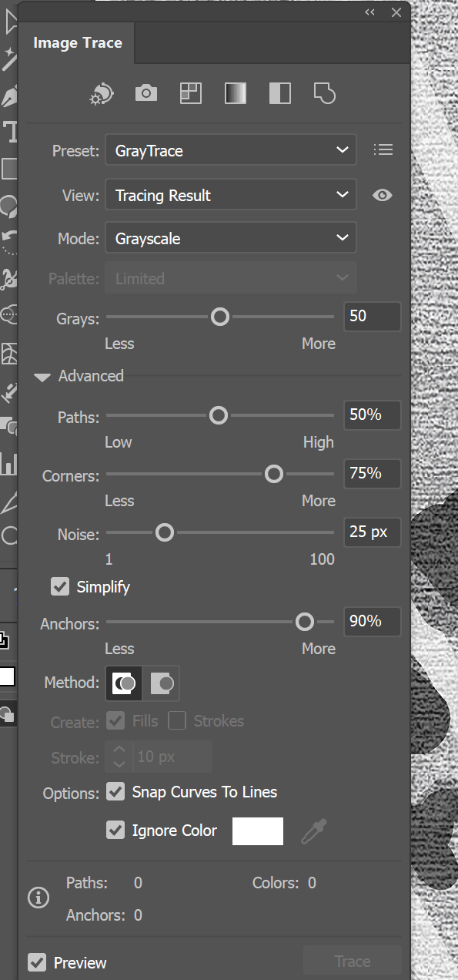The width and height of the screenshot is (458, 980).
Task: Click the info icon near Paths count
Action: (x=38, y=898)
